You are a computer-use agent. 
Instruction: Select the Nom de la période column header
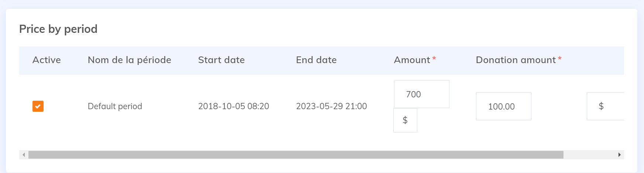pyautogui.click(x=129, y=60)
